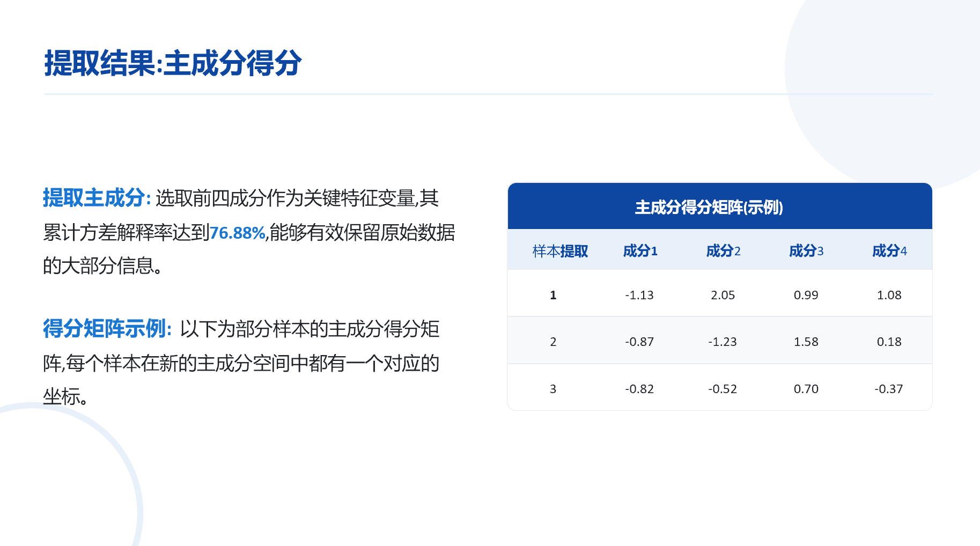Viewport: 980px width, 546px height.
Task: Click the column header 样本提取
Action: click(560, 250)
